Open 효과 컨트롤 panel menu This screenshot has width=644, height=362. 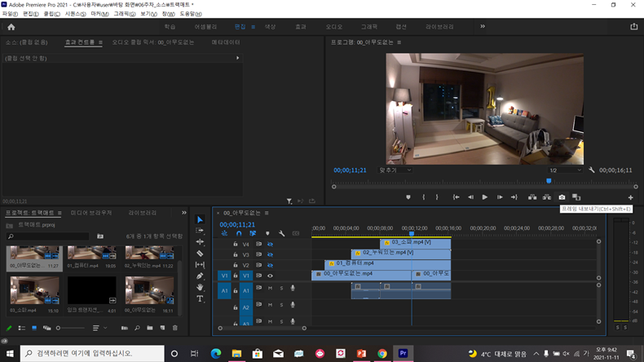100,42
